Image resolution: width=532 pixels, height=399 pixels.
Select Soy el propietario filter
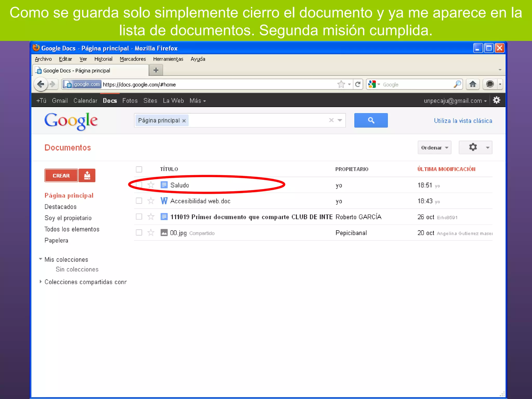68,218
